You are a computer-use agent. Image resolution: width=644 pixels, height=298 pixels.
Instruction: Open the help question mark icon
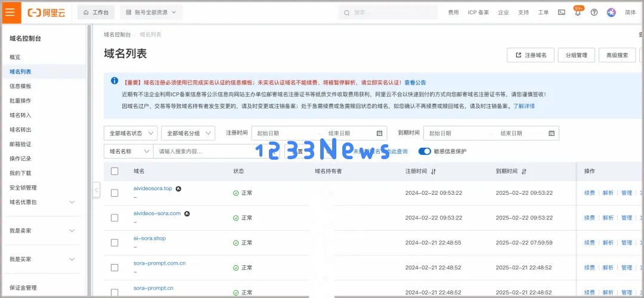594,13
